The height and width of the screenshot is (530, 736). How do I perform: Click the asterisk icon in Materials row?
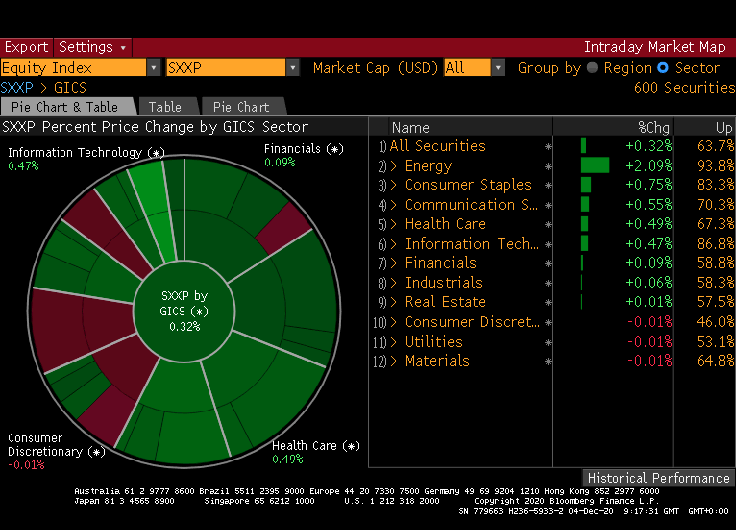(x=548, y=361)
